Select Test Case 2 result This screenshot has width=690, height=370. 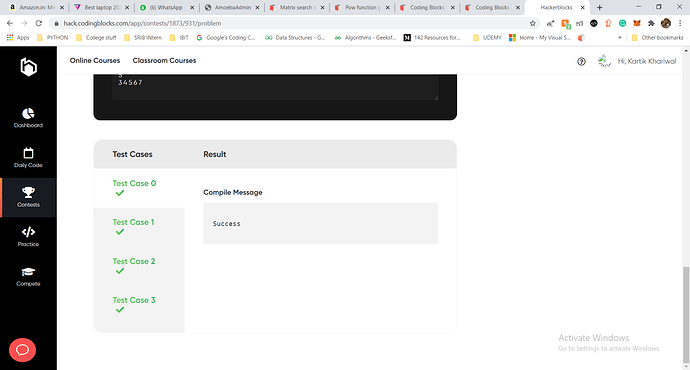pos(139,266)
